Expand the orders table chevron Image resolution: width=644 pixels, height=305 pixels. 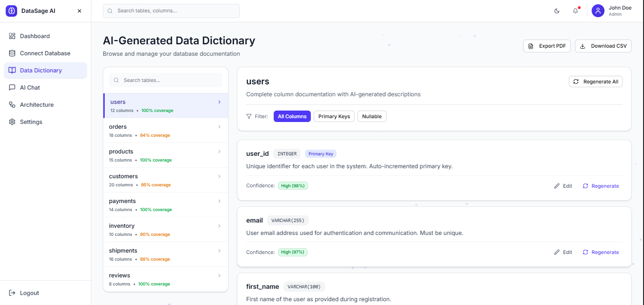[219, 127]
